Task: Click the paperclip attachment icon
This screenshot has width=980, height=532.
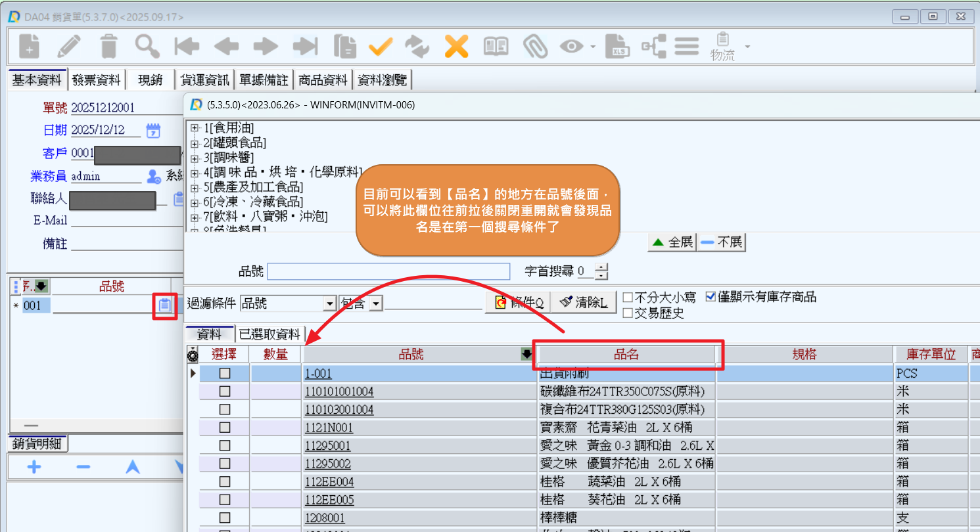Action: (x=535, y=47)
